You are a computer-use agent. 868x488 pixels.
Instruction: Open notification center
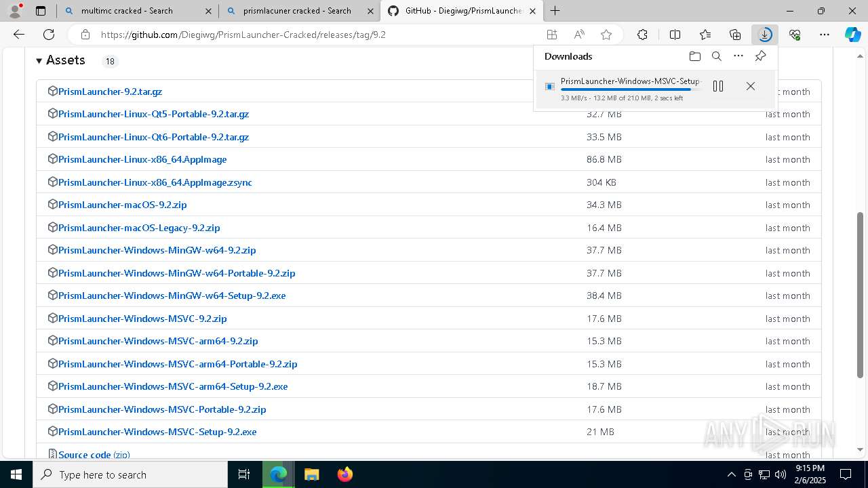coord(846,474)
